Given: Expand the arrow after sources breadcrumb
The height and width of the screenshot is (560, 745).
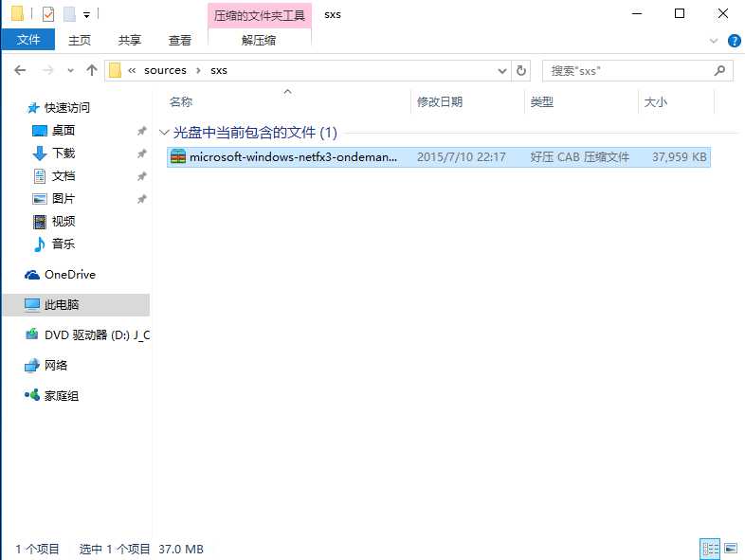Looking at the screenshot, I should click(x=199, y=70).
